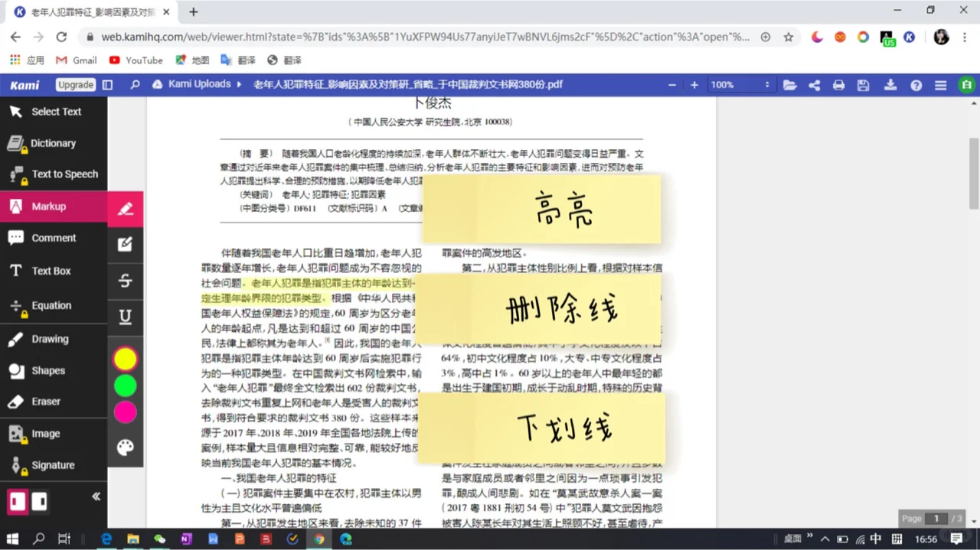Select the Markup tool

point(49,206)
